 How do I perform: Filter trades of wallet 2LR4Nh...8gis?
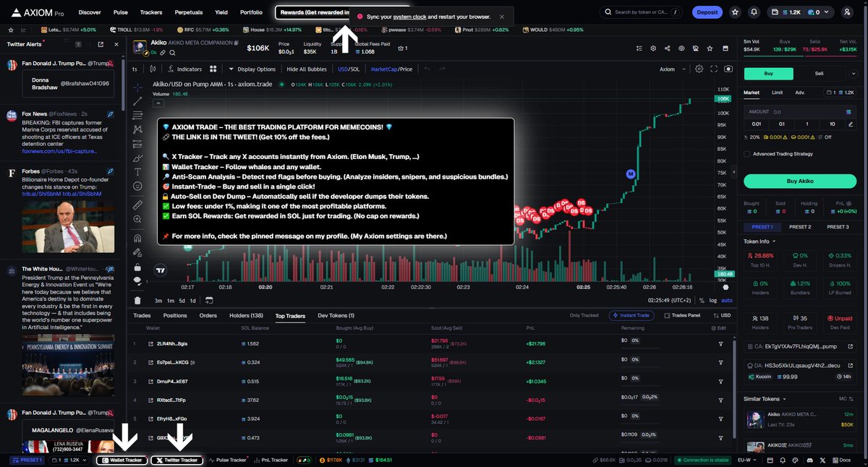[x=720, y=343]
